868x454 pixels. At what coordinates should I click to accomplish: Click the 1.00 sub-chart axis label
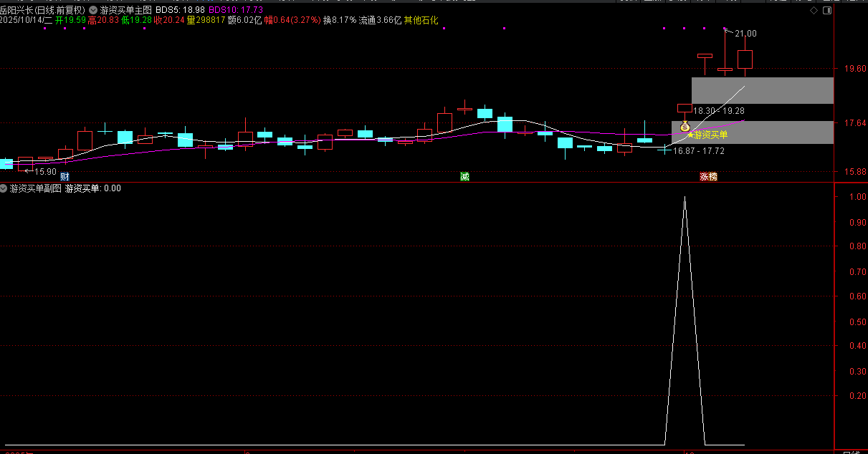click(857, 197)
